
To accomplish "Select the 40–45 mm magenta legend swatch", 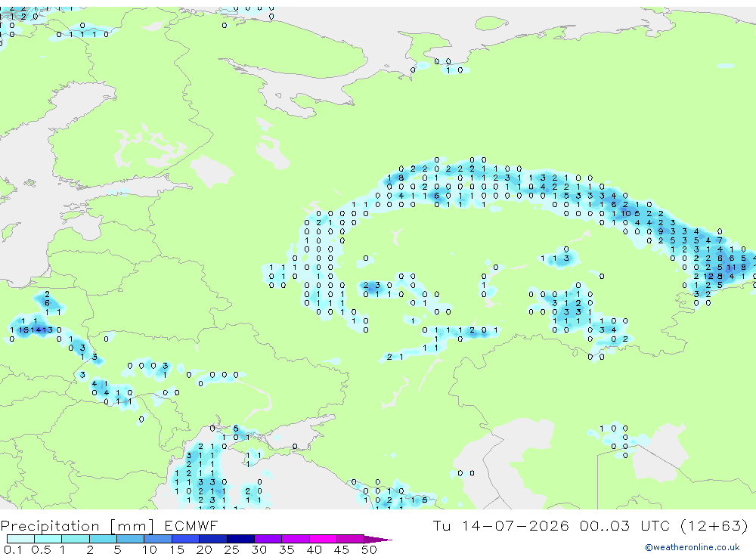I will 323,539.
